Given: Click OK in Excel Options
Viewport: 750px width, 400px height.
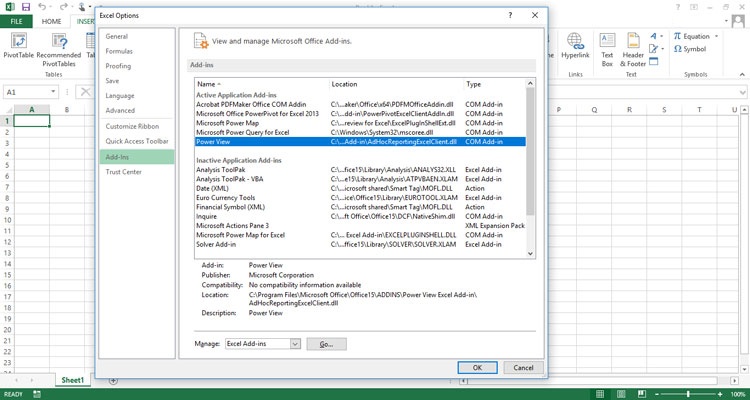Looking at the screenshot, I should point(477,367).
